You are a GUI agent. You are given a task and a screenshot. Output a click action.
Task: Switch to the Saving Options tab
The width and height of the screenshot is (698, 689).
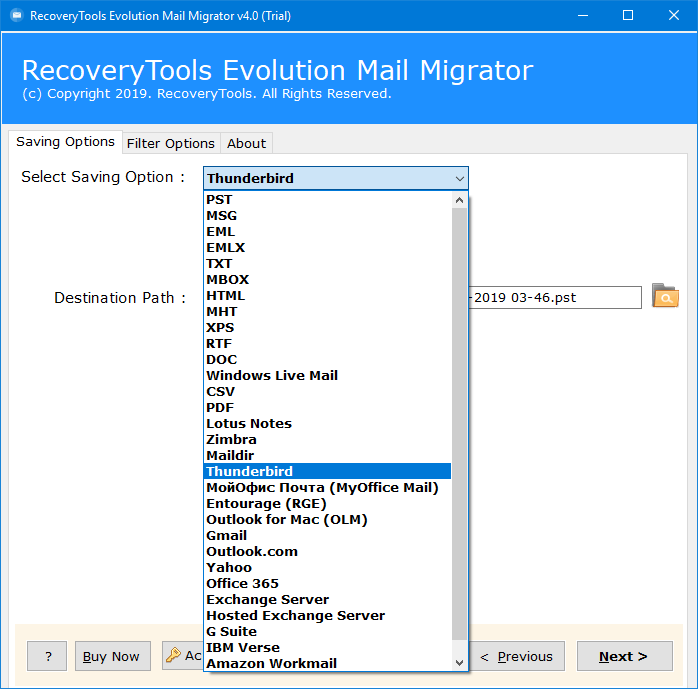click(x=65, y=142)
